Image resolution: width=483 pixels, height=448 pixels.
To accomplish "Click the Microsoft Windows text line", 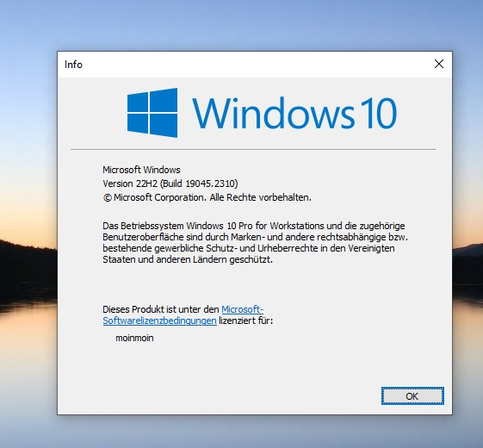I will tap(141, 170).
